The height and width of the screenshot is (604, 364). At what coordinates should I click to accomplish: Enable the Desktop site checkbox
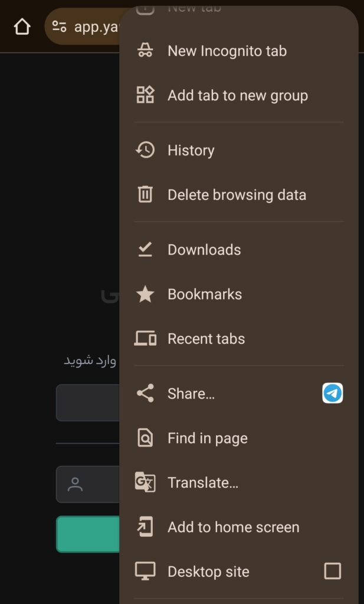[x=332, y=571]
